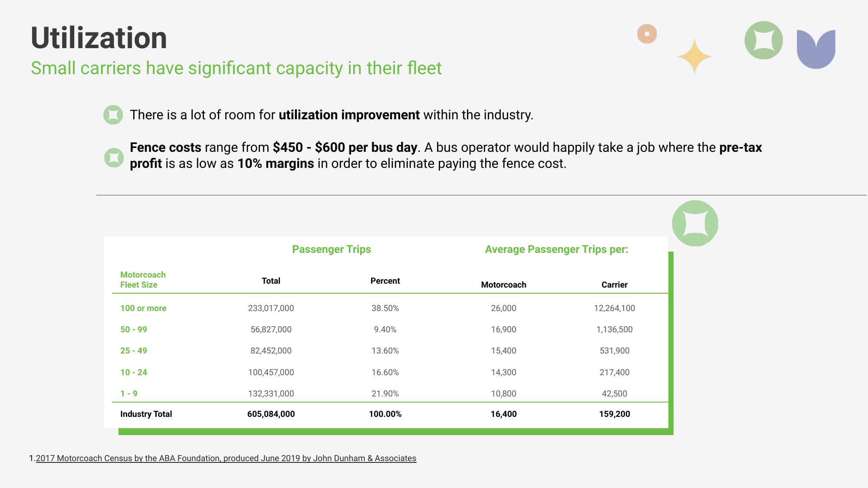The width and height of the screenshot is (868, 488).
Task: Select the "50 - 99" row label
Action: tap(134, 329)
